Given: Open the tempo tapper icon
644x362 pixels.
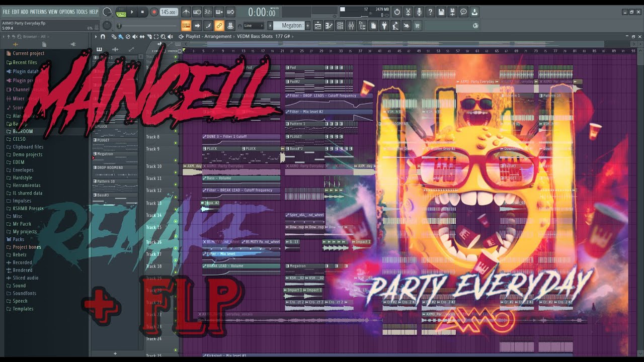Looking at the screenshot, I should coord(395,26).
